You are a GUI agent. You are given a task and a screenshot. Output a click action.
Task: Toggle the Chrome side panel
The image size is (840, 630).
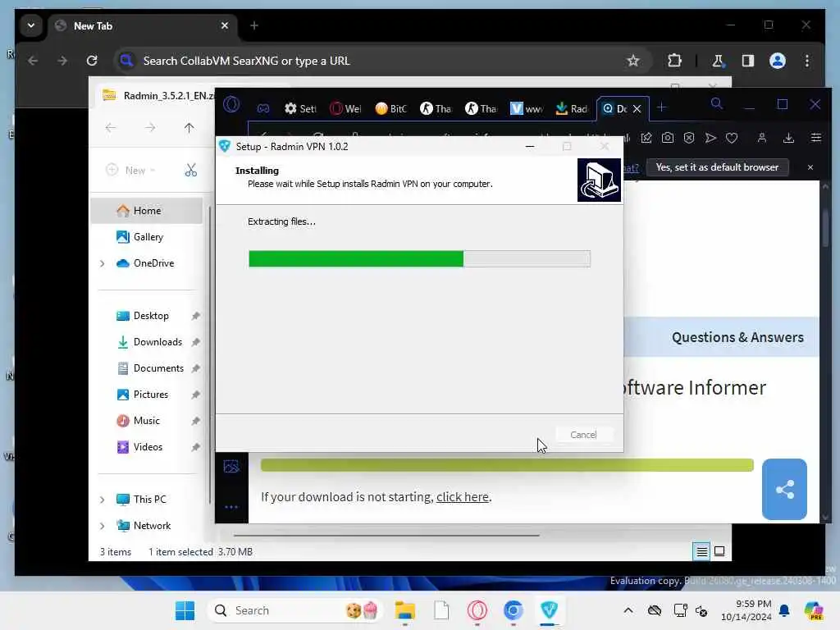(x=748, y=61)
